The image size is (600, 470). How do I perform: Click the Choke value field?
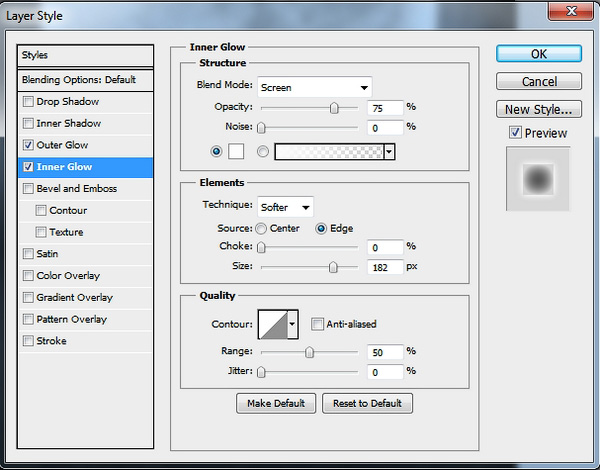[385, 247]
